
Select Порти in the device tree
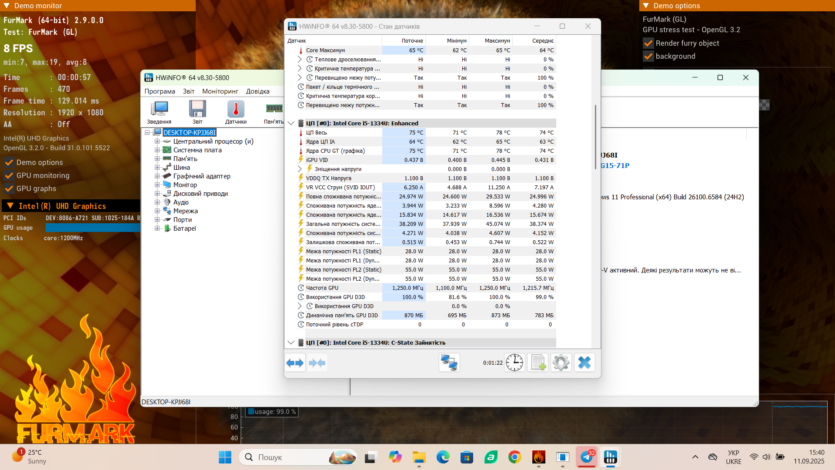(x=183, y=220)
